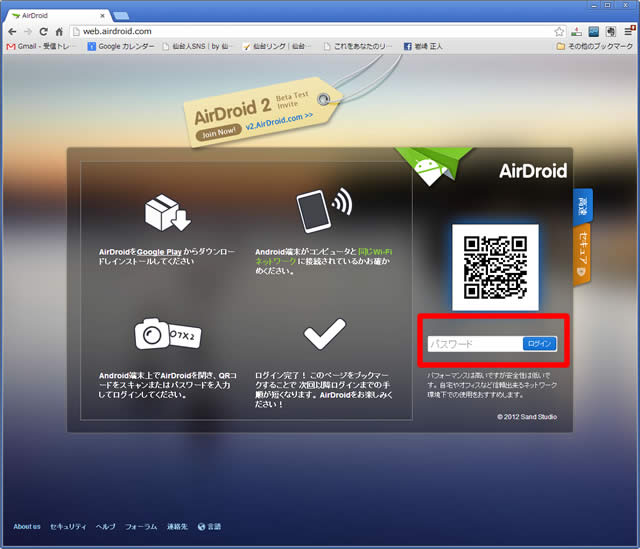The image size is (640, 549).
Task: Follow the Google Play link
Action: point(159,252)
